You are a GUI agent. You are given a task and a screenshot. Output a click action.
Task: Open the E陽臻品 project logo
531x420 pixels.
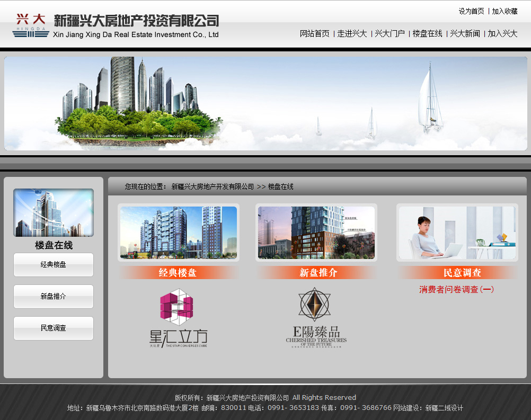point(316,317)
